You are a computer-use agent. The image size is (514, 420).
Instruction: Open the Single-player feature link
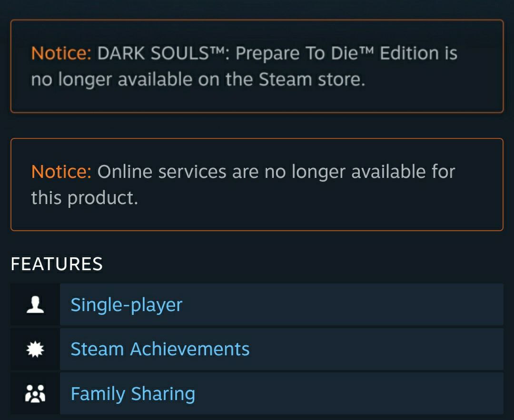[126, 304]
